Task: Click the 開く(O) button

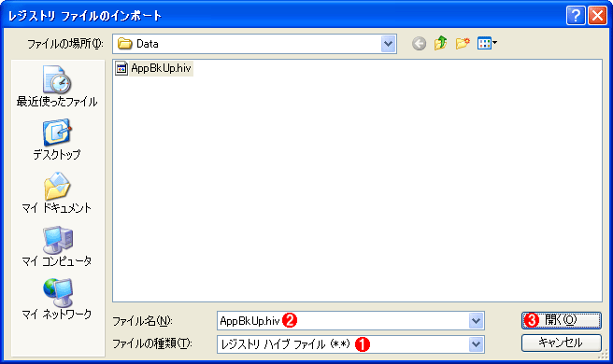Action: point(561,320)
